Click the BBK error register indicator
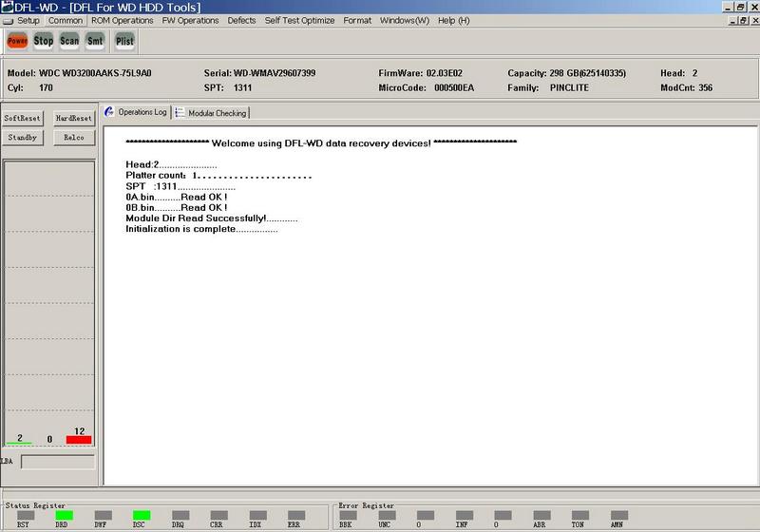760x532 pixels. tap(348, 515)
